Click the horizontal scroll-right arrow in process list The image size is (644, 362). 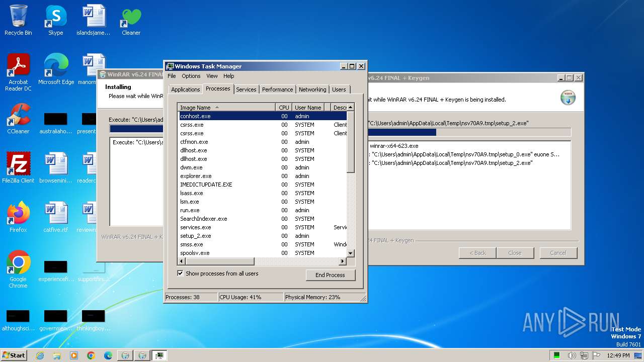343,261
